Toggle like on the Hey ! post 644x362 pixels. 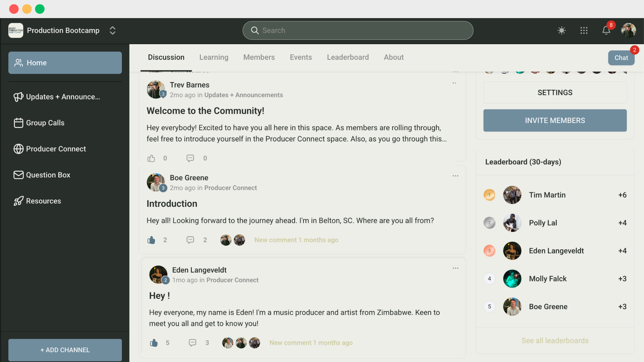pos(154,343)
